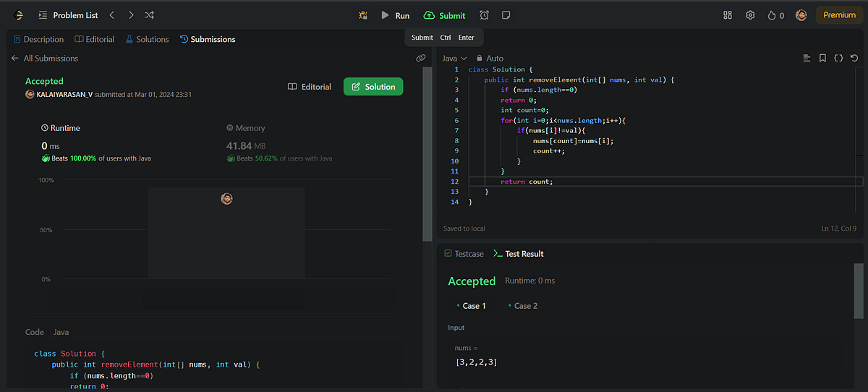Viewport: 868px width, 392px height.
Task: Click the avatar marker on runtime chart
Action: (226, 198)
